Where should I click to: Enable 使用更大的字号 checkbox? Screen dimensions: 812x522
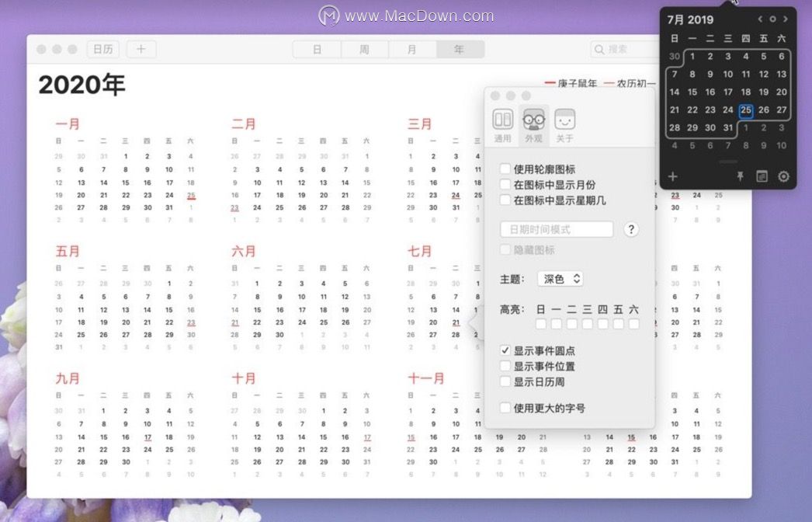tap(505, 407)
